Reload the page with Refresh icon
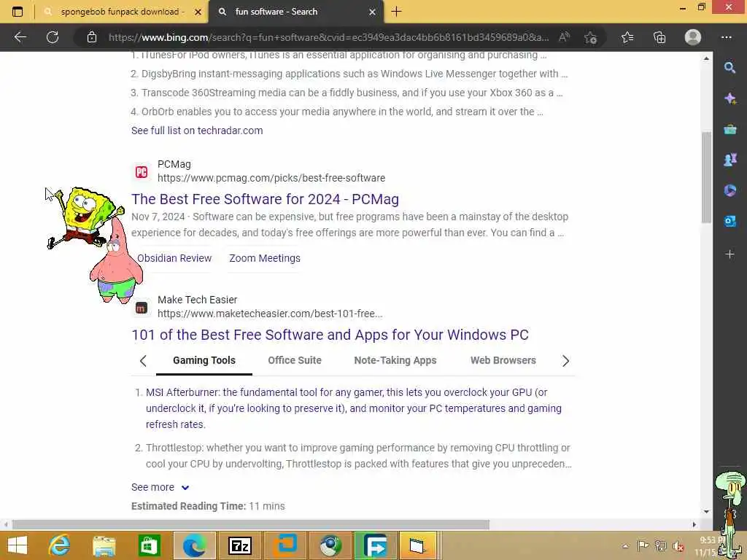Viewport: 747px width, 560px height. [x=53, y=37]
